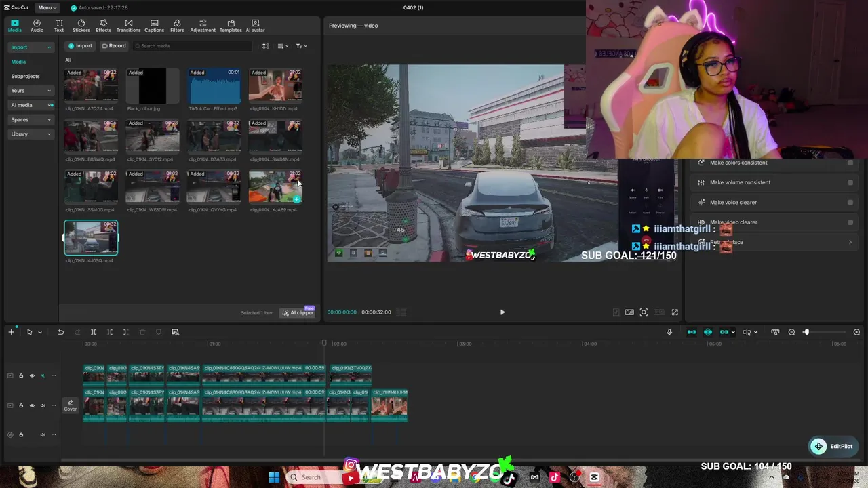The width and height of the screenshot is (868, 488).
Task: Click the preview zoom magnifier frame icon
Action: coord(644,312)
